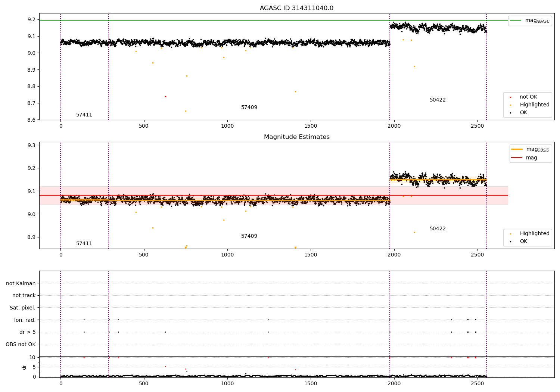Click the 9.3 tick on the Magnitude Estimates y-axis
Image resolution: width=560 pixels, height=392 pixels.
point(31,145)
